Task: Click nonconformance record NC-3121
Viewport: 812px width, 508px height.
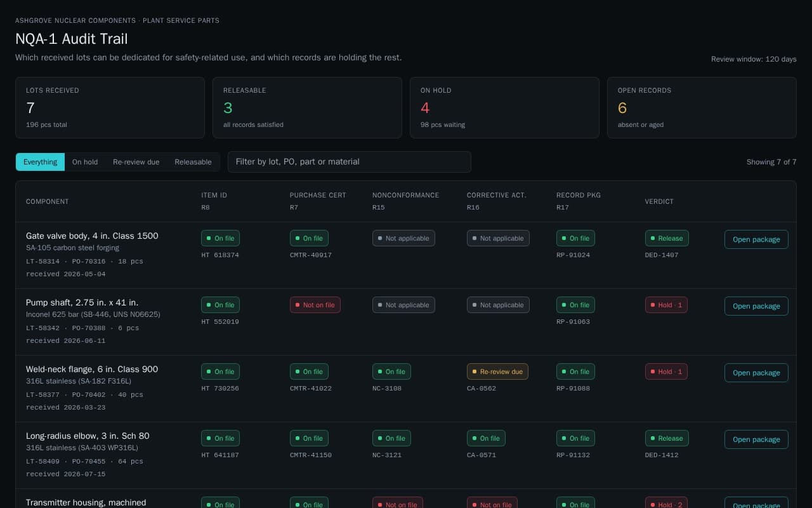Action: [x=387, y=455]
